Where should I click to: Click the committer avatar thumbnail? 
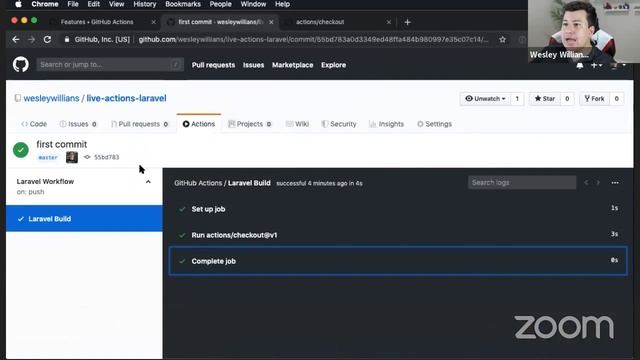click(x=72, y=157)
